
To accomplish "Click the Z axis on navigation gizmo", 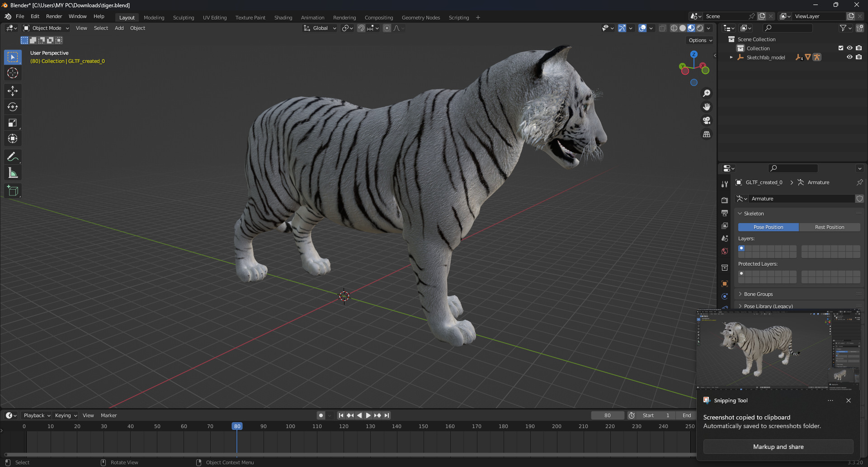I will 694,54.
